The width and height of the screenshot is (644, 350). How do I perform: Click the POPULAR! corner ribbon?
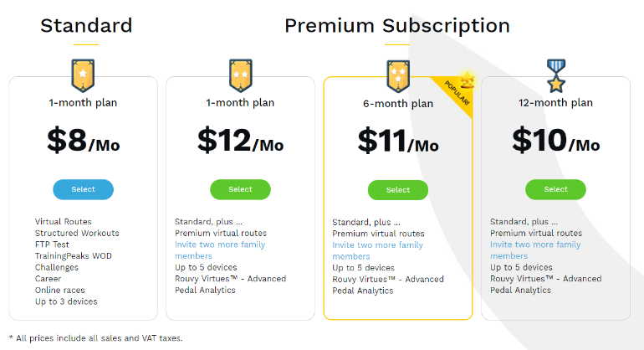pyautogui.click(x=456, y=94)
